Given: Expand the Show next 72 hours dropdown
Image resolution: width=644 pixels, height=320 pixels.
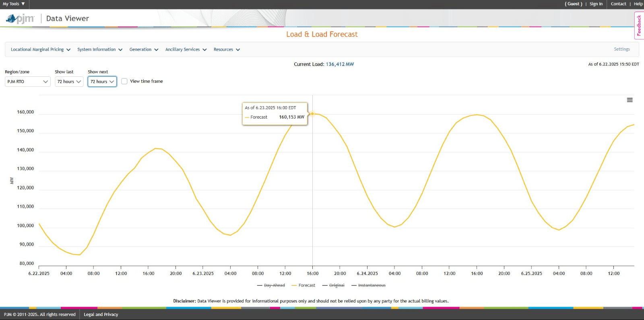Looking at the screenshot, I should click(102, 82).
